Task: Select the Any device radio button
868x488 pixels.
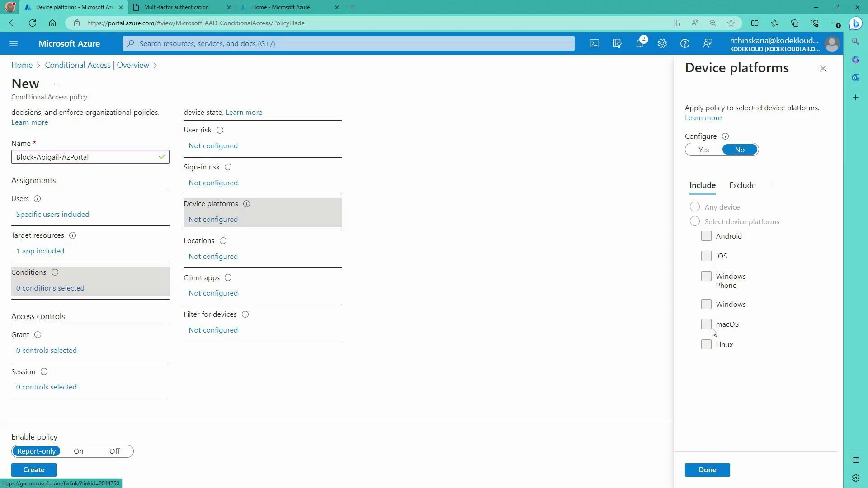Action: 695,206
